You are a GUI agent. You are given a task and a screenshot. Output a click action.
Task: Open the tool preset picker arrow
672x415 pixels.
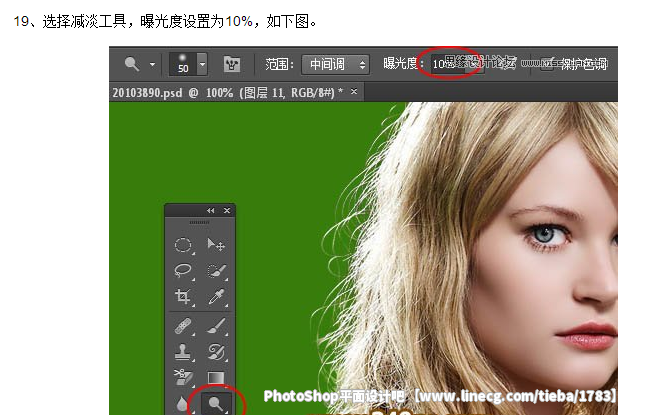pyautogui.click(x=152, y=65)
